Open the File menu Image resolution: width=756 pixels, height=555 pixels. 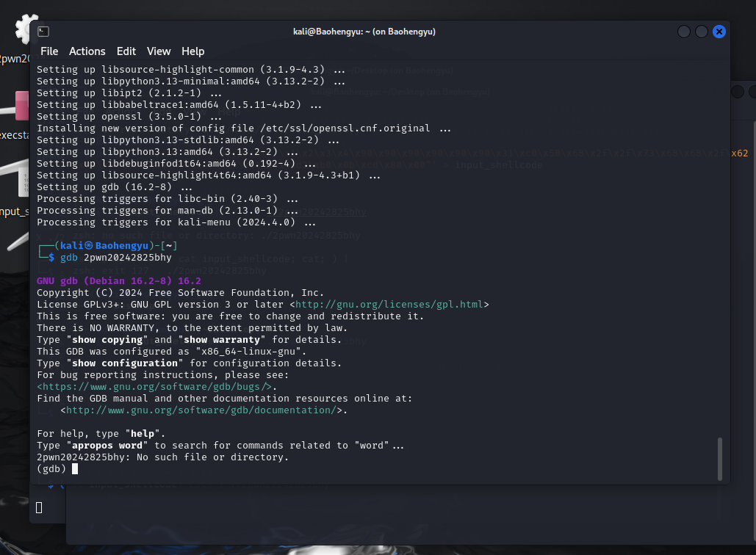(x=49, y=51)
